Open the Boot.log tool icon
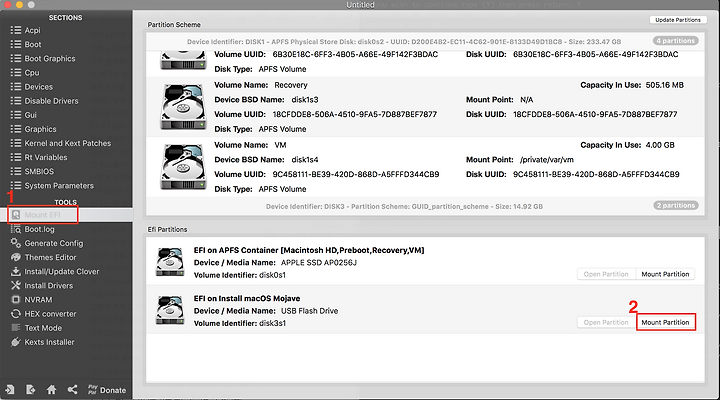This screenshot has width=720, height=400. pyautogui.click(x=16, y=229)
